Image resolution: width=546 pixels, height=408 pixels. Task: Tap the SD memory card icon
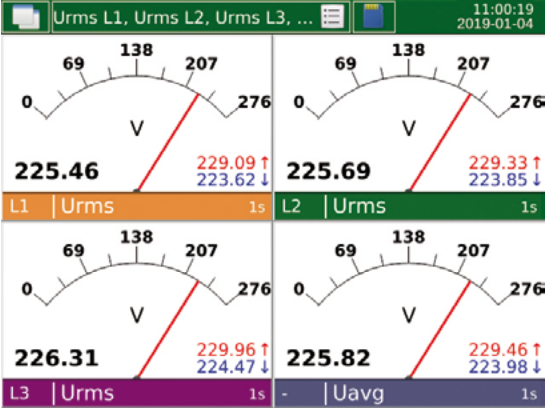pyautogui.click(x=374, y=17)
